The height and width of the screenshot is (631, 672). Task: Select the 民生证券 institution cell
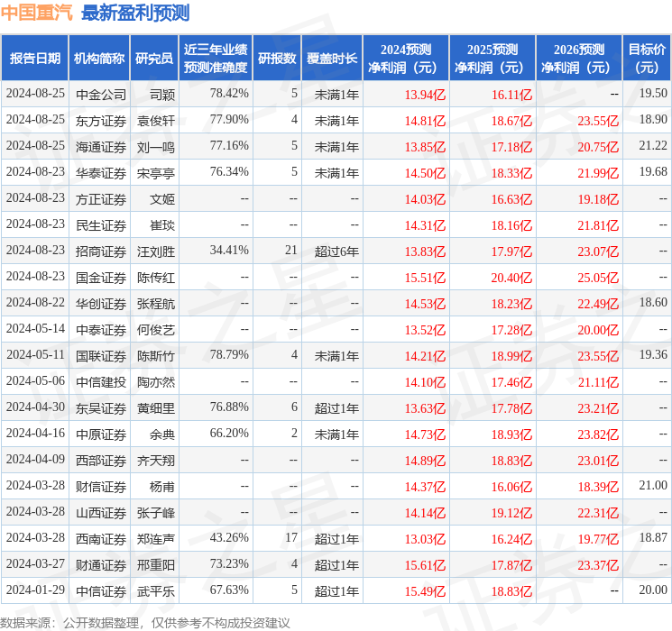101,225
